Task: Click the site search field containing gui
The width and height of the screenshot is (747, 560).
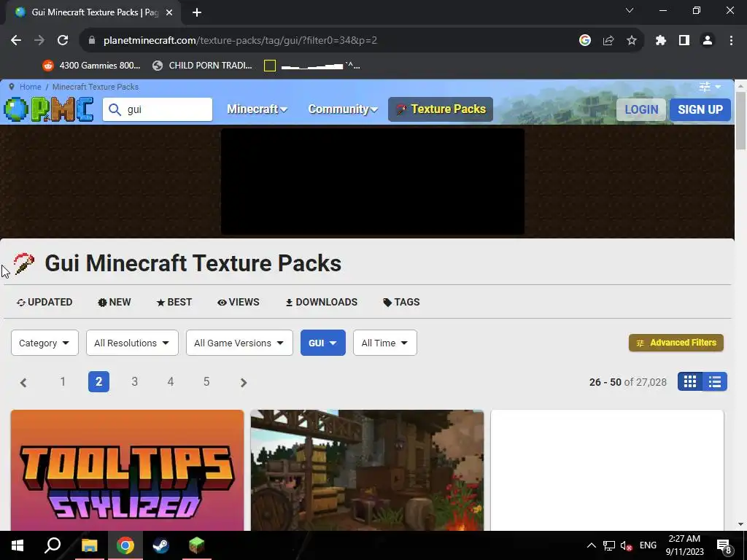Action: (158, 109)
